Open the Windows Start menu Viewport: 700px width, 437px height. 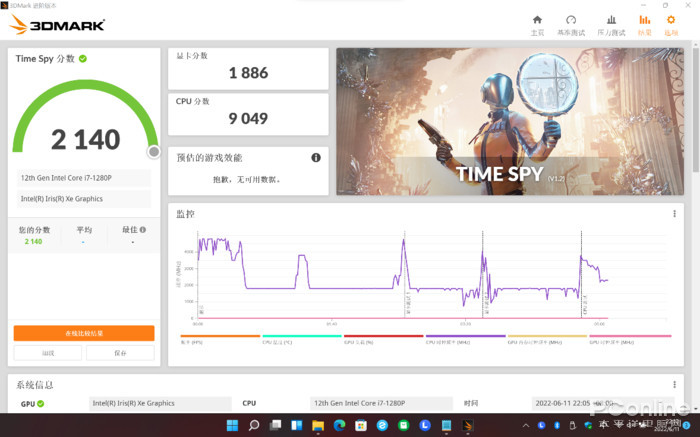tap(232, 425)
